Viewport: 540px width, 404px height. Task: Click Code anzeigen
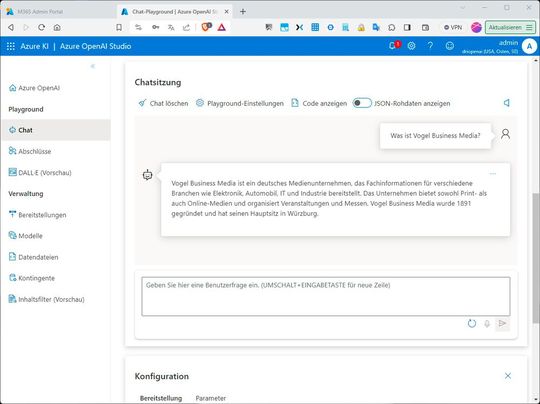(x=319, y=103)
